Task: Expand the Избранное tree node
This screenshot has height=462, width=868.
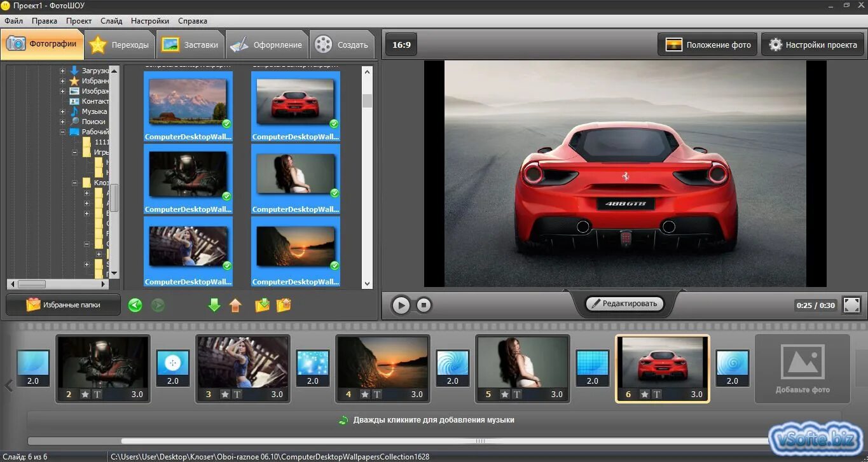Action: (62, 81)
